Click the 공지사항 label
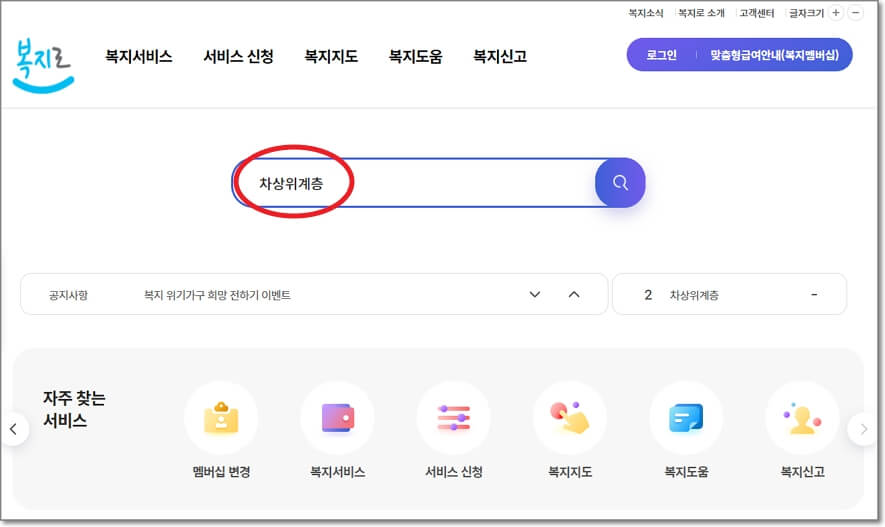This screenshot has width=885, height=527. pos(68,295)
